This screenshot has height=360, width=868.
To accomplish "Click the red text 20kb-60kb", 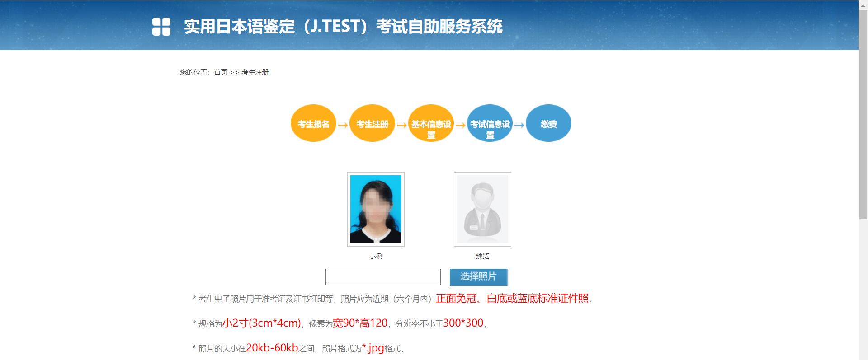I will point(272,348).
